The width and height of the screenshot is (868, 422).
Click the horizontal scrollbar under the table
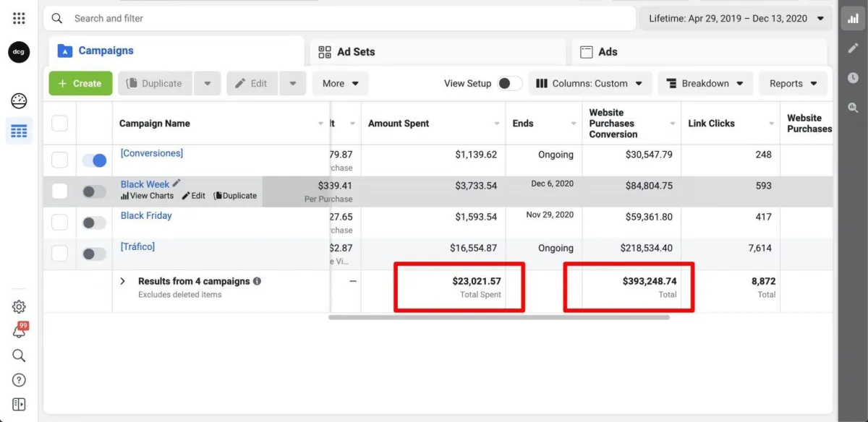(x=499, y=316)
